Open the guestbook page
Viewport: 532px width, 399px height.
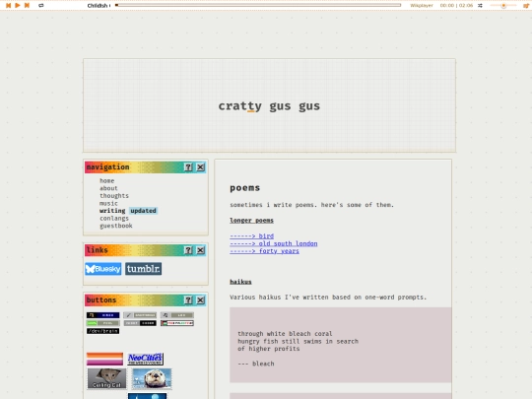point(116,226)
